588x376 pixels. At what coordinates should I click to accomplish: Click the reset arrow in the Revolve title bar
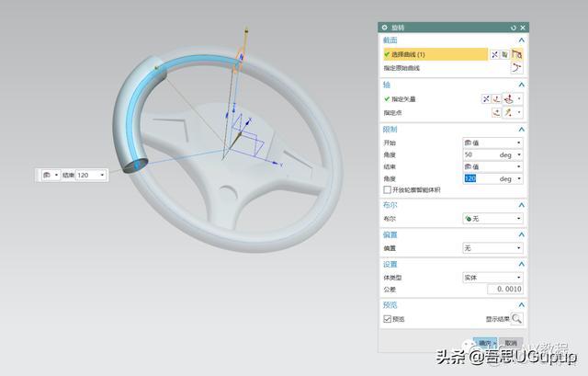click(x=514, y=28)
